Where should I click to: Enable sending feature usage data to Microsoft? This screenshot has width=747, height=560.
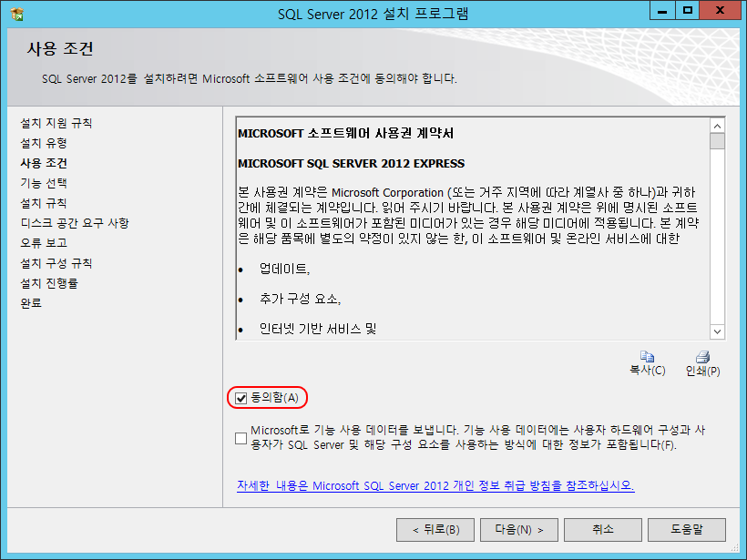[241, 438]
